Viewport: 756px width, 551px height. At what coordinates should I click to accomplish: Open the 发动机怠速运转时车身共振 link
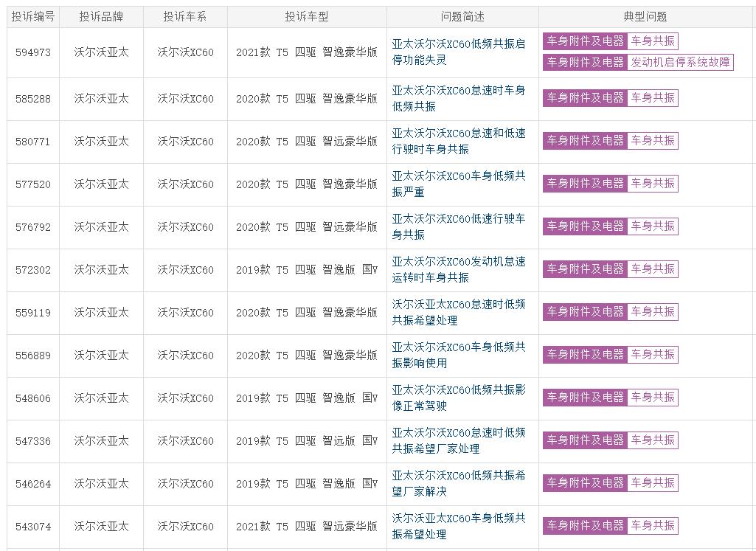(x=458, y=269)
